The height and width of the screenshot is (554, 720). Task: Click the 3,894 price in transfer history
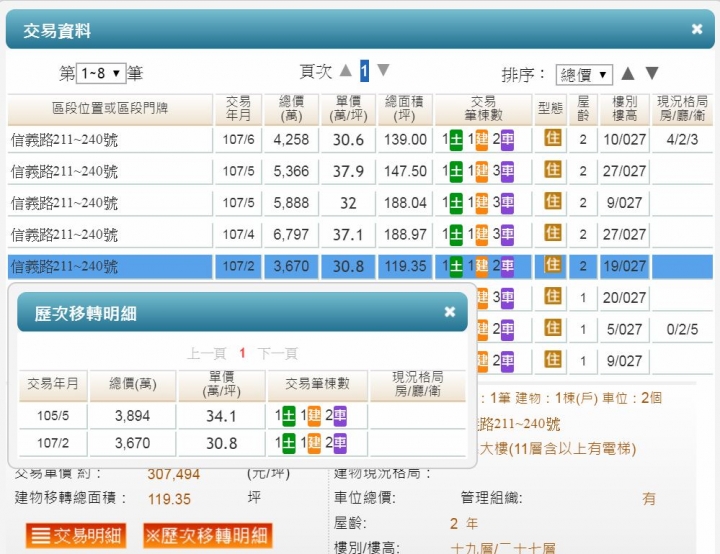tap(132, 416)
